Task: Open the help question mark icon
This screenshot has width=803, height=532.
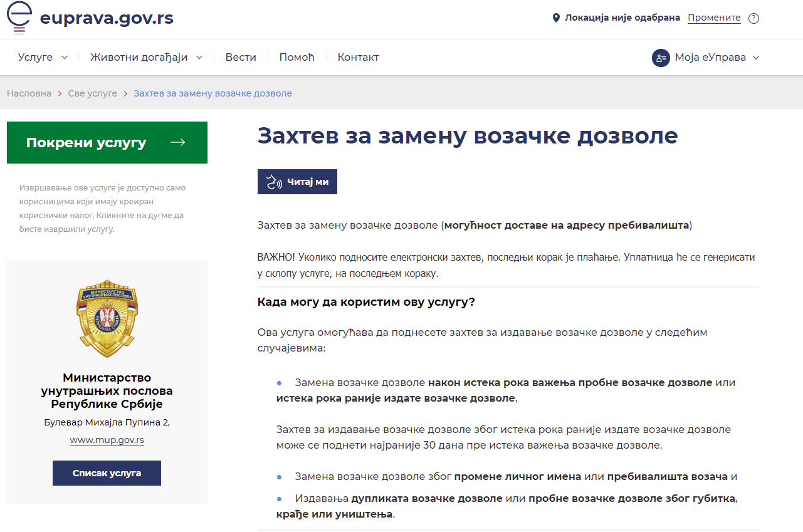Action: pyautogui.click(x=753, y=18)
